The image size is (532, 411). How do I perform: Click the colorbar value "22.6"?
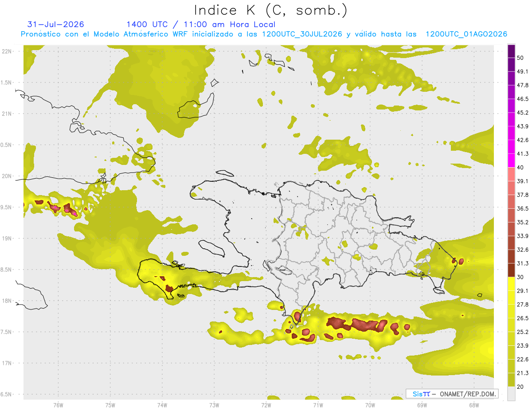point(523,360)
